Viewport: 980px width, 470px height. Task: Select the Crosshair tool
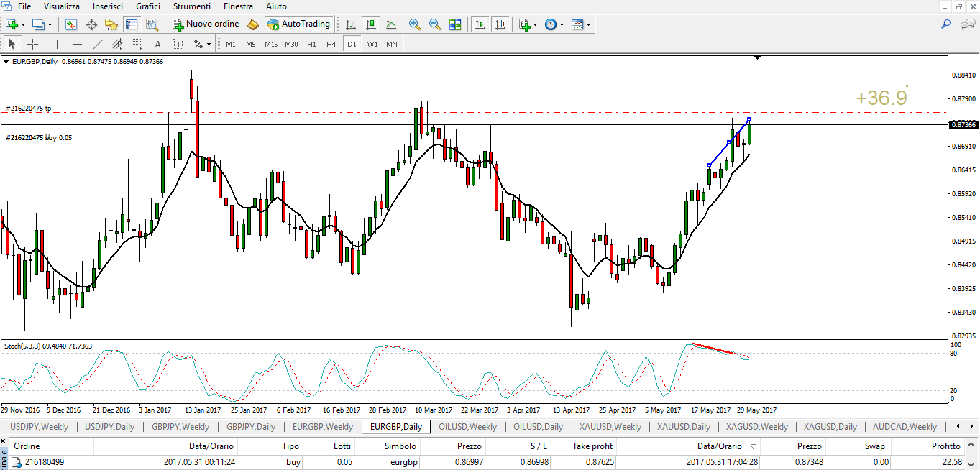32,44
